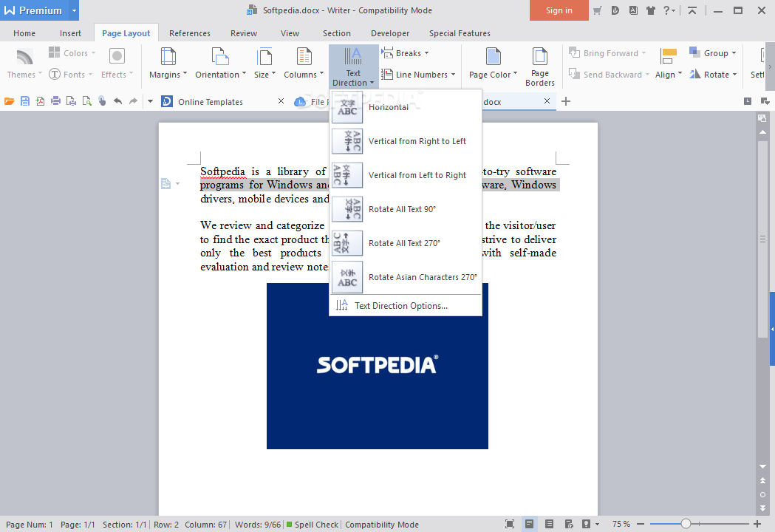Click the zoom in plus button
Screen dimensions: 775x532
[757, 524]
